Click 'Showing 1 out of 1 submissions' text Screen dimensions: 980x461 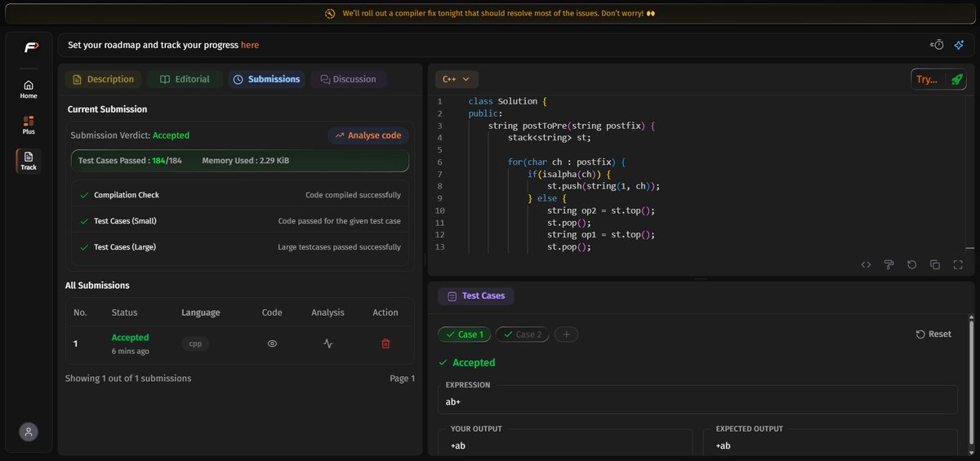pyautogui.click(x=128, y=379)
